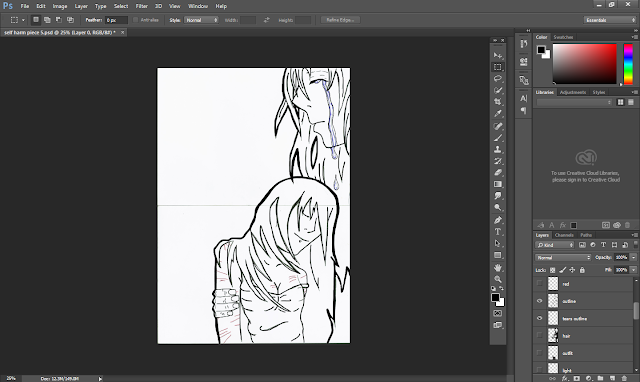Hide the tears outline layer
Screen dimensions: 640x382
[x=540, y=318]
